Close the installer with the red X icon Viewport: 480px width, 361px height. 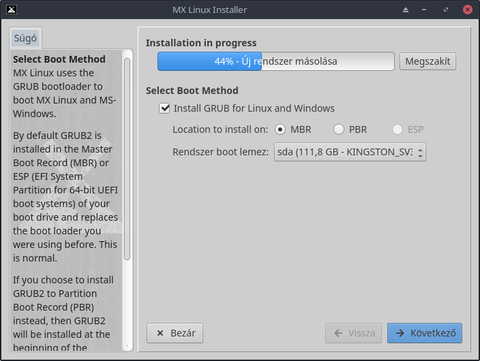468,9
